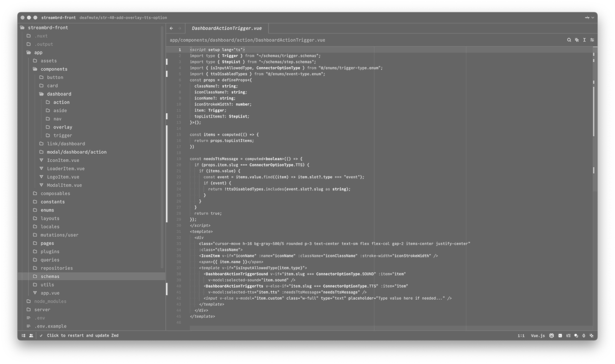
Task: Click code line containing needsTtsMessage computed
Action: click(x=246, y=159)
